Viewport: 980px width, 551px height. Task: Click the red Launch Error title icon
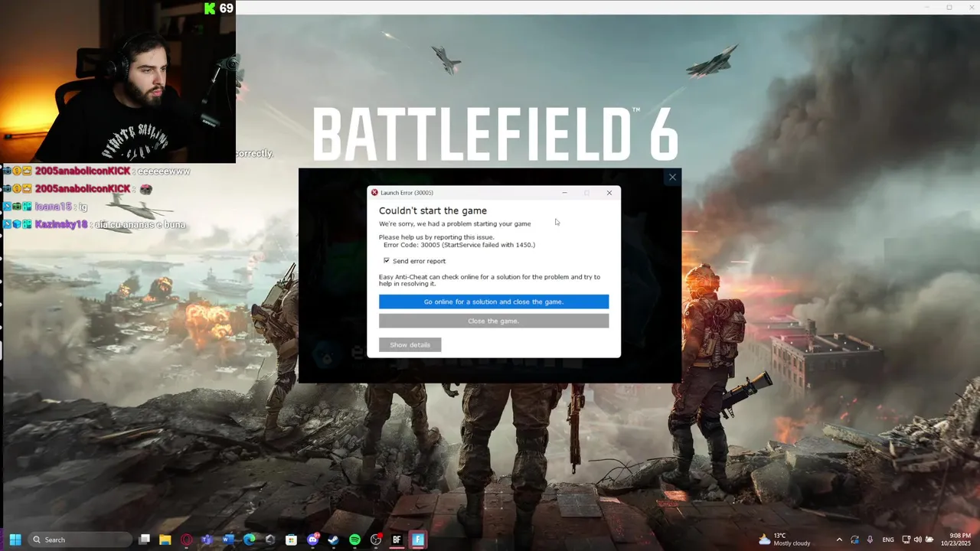tap(374, 193)
